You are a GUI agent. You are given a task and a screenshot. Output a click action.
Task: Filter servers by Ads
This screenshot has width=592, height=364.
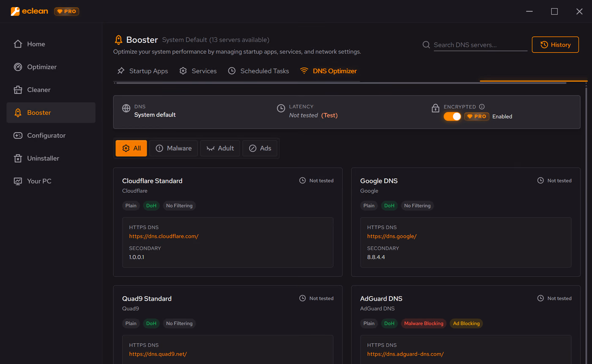(x=260, y=148)
